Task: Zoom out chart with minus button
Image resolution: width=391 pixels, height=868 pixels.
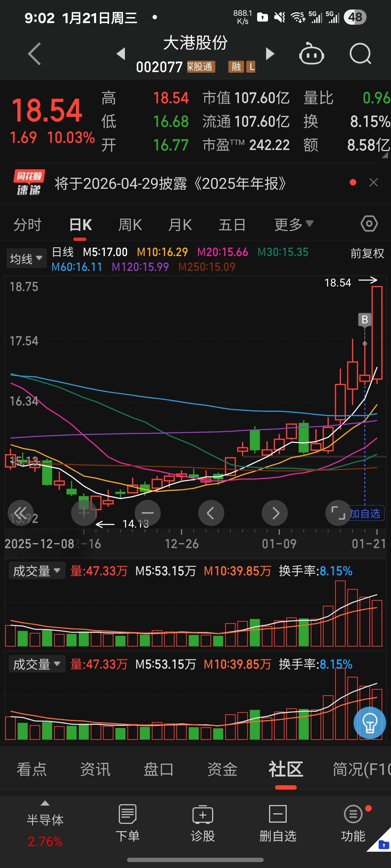Action: coord(147,513)
